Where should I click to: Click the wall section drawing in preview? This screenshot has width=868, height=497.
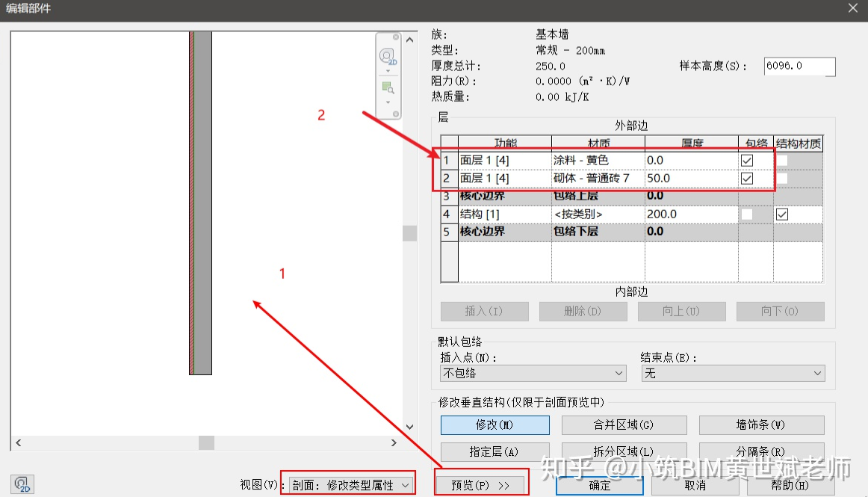coord(200,203)
